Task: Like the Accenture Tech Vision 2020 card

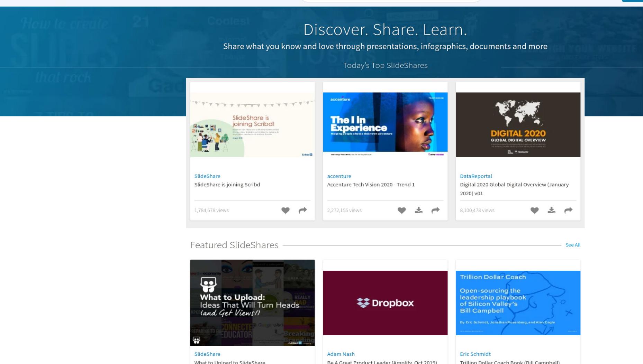Action: 401,210
